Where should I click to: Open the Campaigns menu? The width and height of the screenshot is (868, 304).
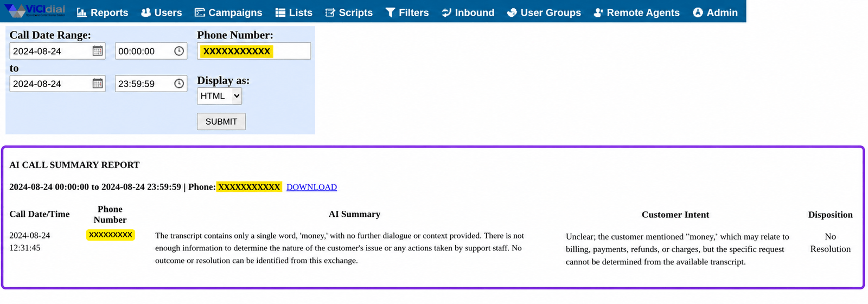pyautogui.click(x=228, y=12)
